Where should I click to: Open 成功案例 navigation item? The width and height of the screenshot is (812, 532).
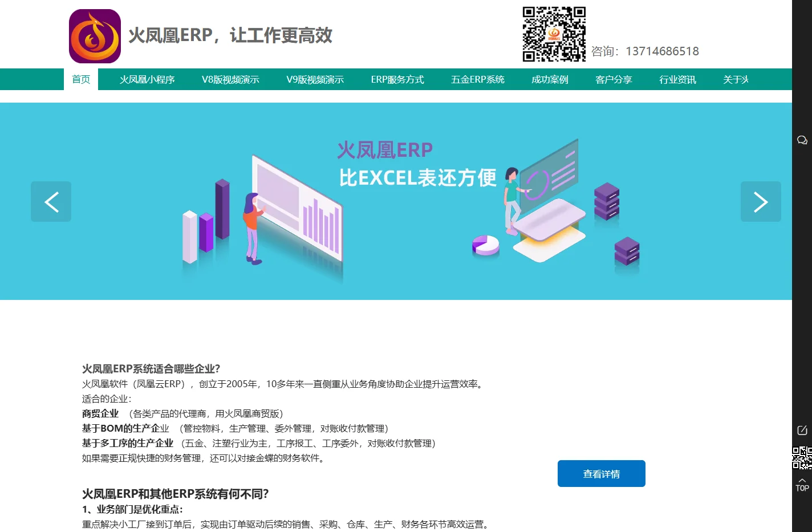550,79
